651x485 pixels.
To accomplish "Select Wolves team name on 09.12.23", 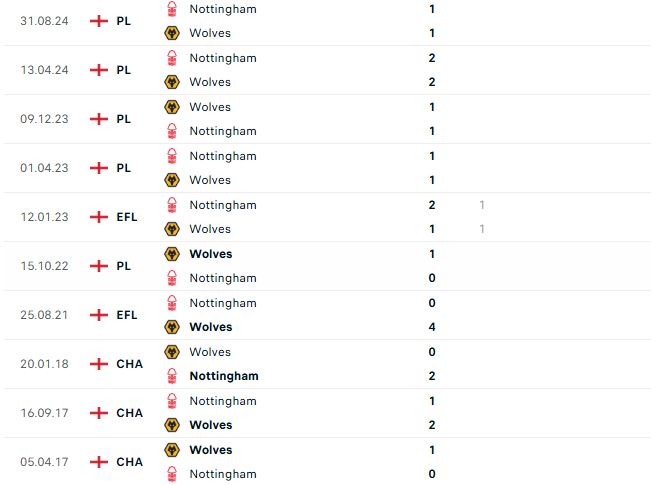I will tap(210, 107).
